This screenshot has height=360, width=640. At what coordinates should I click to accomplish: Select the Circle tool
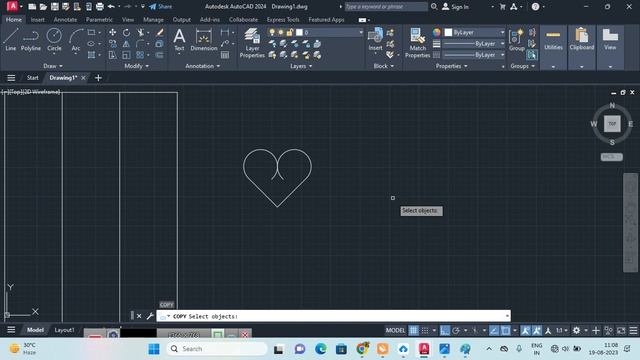[54, 40]
